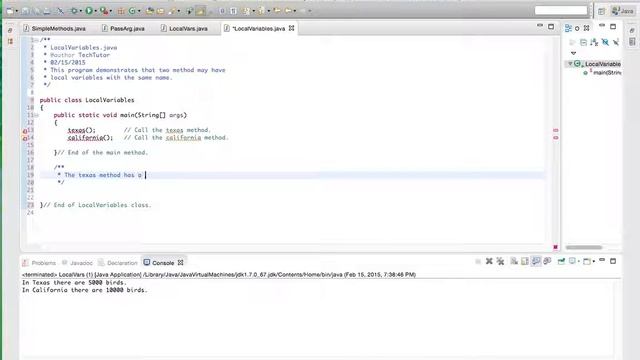Run the program with green play icon
This screenshot has height=360, width=640.
point(89,11)
